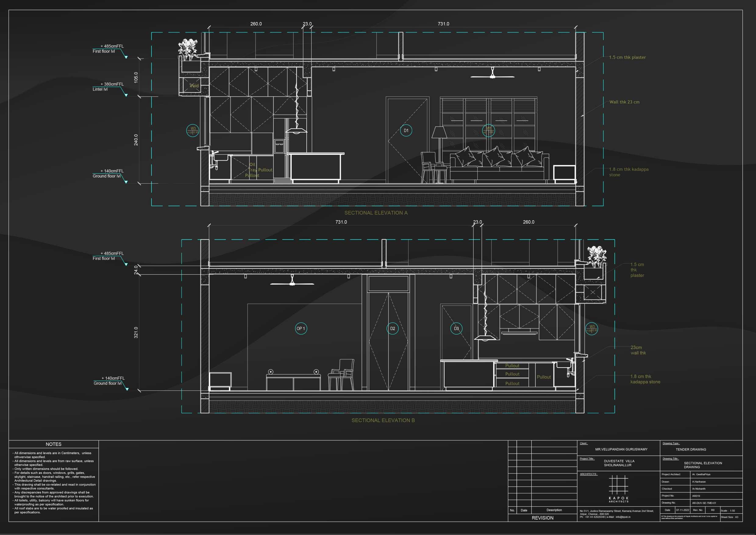Viewport: 756px width, 535px height.
Task: Click the D1 door tag circle
Action: (x=406, y=131)
